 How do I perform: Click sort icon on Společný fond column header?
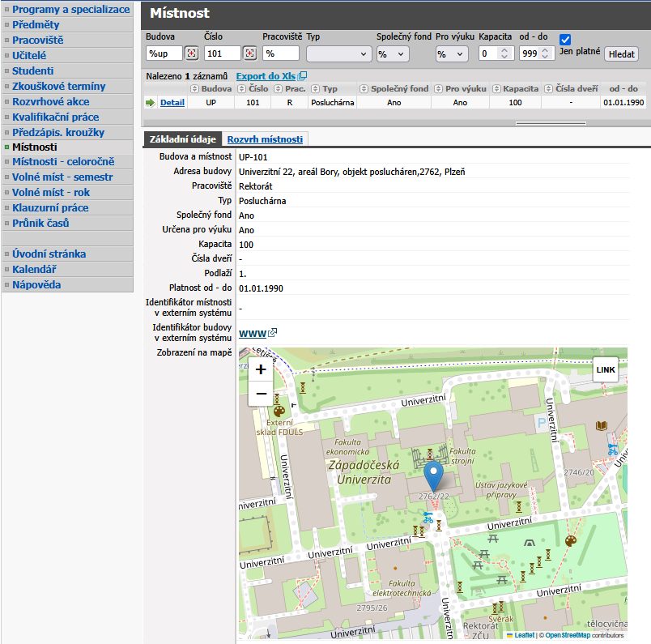pyautogui.click(x=365, y=88)
